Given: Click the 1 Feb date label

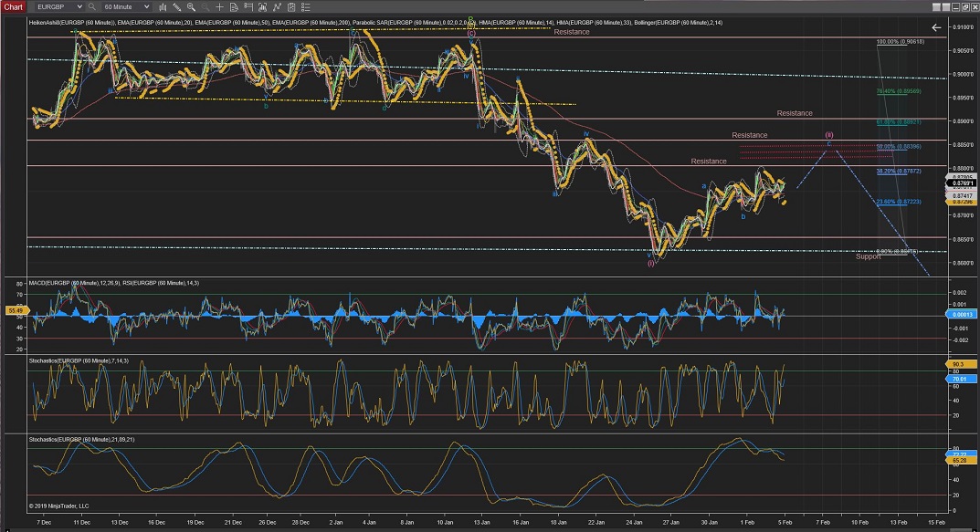Looking at the screenshot, I should point(747,522).
